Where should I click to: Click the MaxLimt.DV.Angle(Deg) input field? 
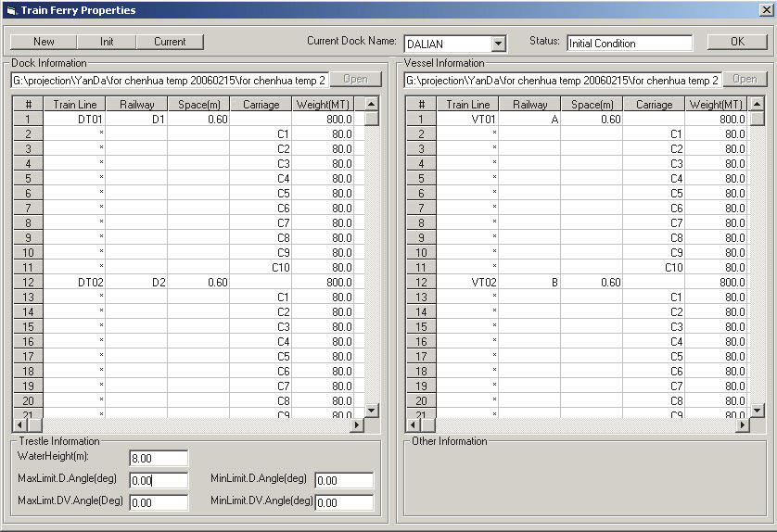[x=159, y=502]
